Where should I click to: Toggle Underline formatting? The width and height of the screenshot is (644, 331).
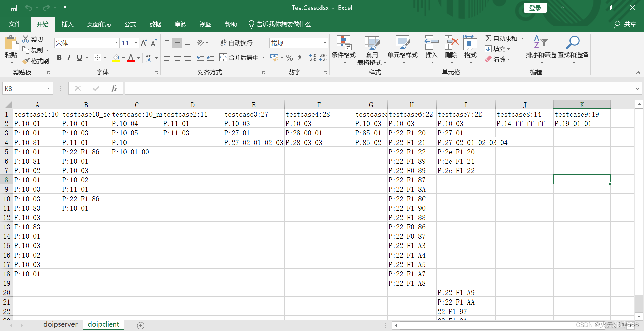coord(79,58)
